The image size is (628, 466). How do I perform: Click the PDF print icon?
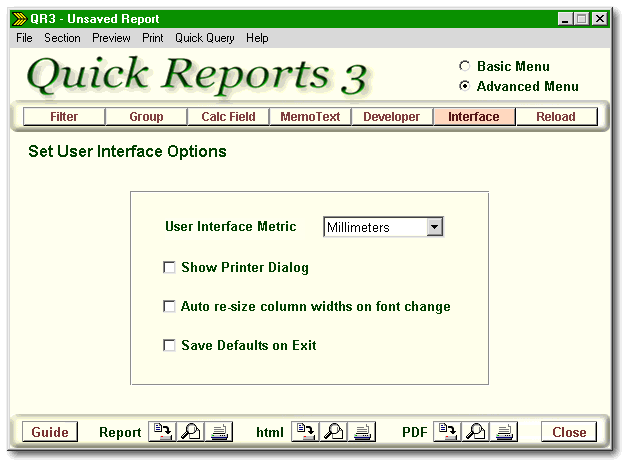[504, 432]
